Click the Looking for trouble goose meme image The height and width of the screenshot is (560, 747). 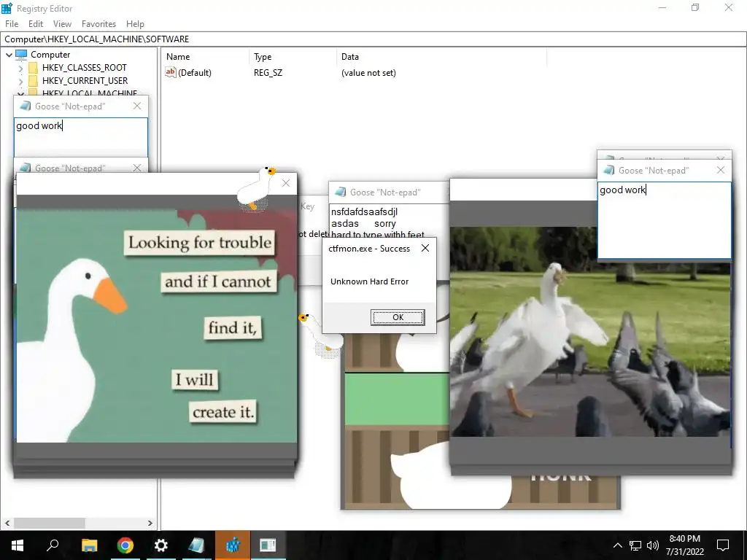[x=157, y=326]
